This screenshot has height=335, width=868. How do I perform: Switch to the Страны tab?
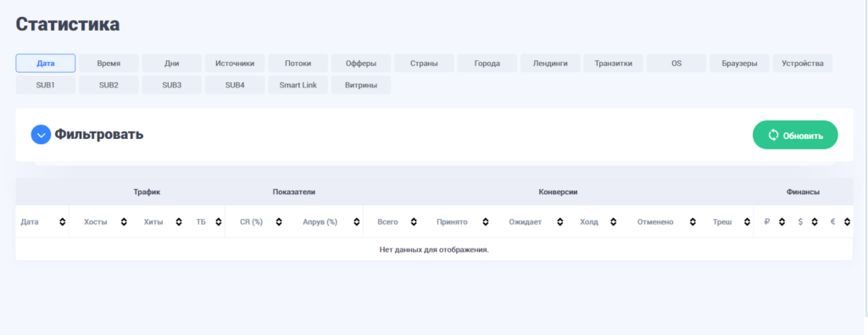pyautogui.click(x=424, y=63)
